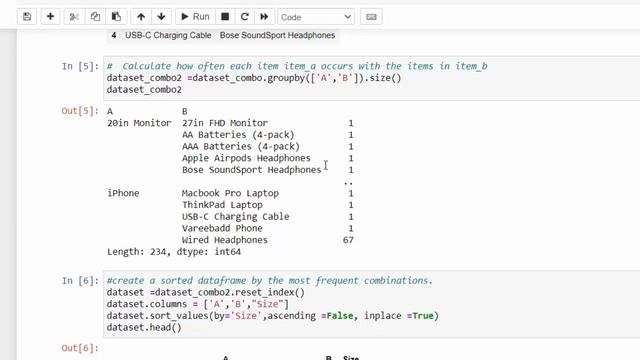Select the In [5] cell prompt
The height and width of the screenshot is (360, 640).
tap(80, 66)
